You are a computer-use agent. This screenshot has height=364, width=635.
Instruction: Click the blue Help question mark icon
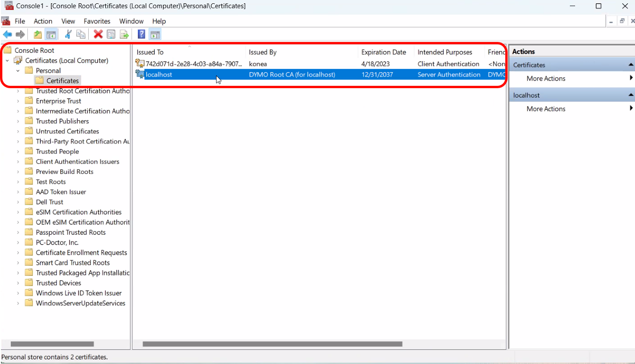click(x=141, y=34)
